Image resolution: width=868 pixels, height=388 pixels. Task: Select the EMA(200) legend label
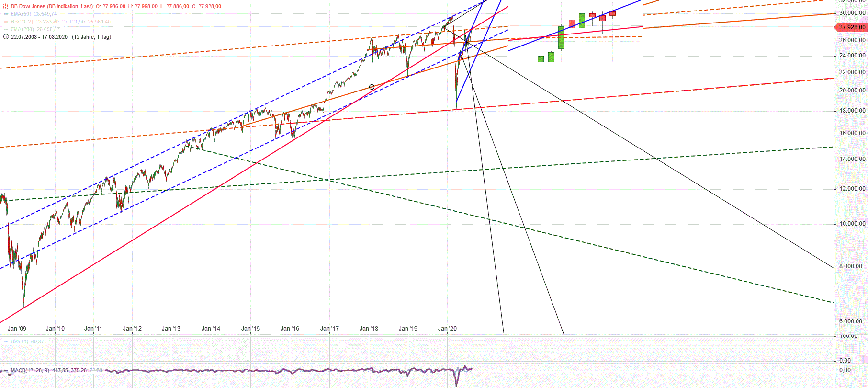[23, 29]
